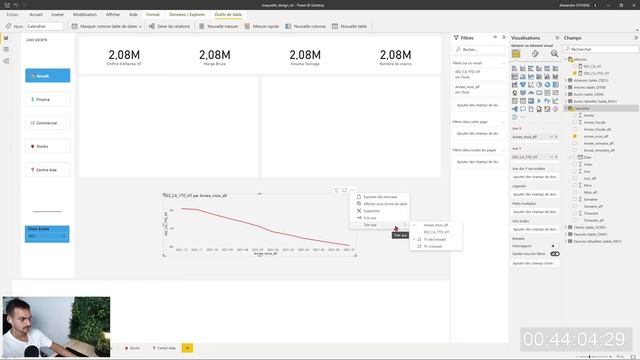Click the Accueil navigation button

(48, 76)
